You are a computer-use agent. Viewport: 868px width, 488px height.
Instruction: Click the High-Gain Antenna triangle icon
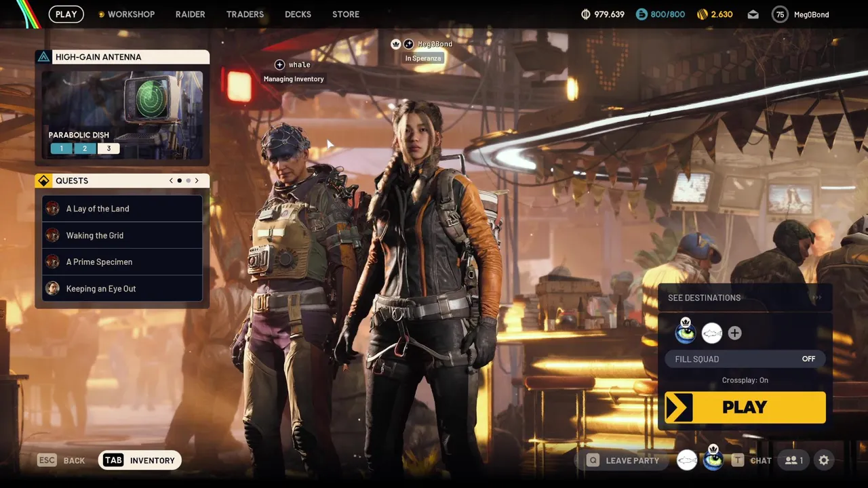tap(43, 57)
